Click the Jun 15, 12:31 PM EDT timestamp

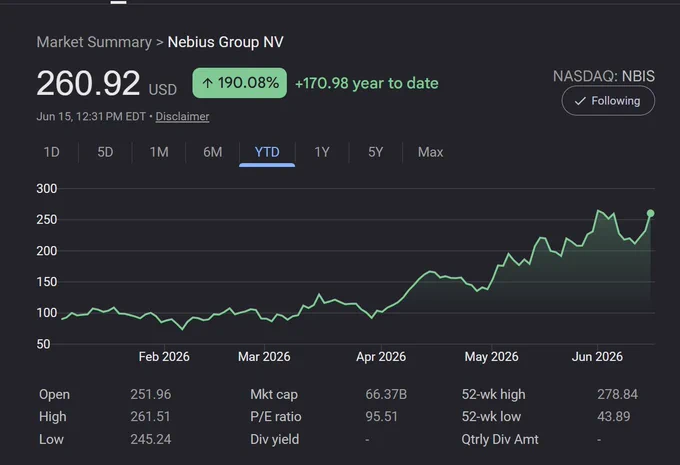pos(91,117)
